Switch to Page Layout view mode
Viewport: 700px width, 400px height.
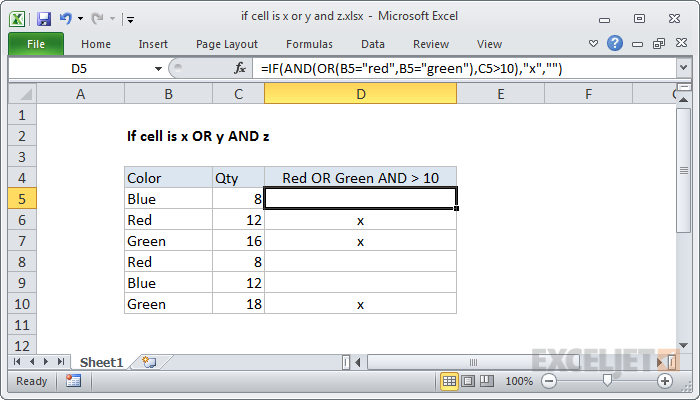470,381
